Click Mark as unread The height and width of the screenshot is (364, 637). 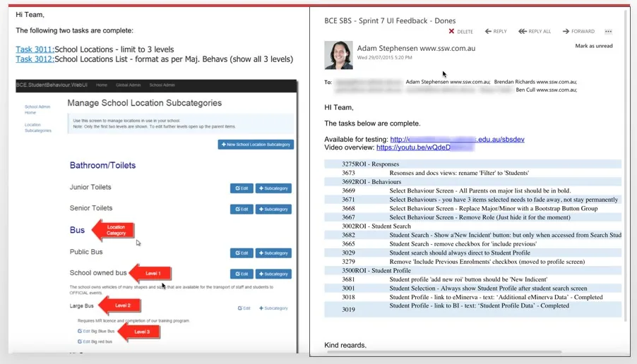[x=593, y=46]
